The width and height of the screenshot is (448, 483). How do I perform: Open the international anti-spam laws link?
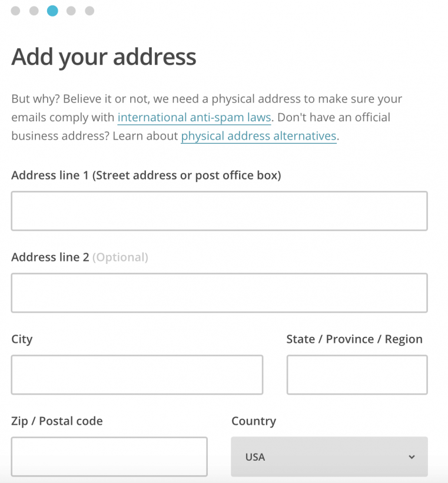pos(194,117)
